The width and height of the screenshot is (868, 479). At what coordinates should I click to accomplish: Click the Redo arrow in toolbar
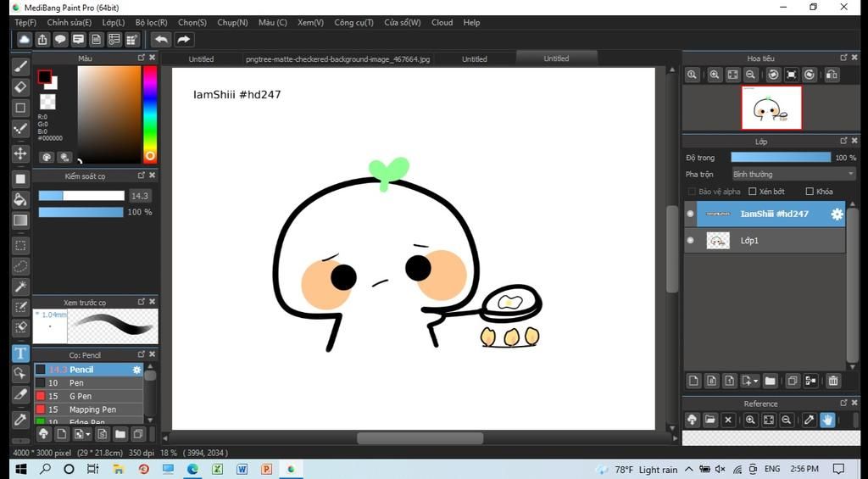pos(183,39)
